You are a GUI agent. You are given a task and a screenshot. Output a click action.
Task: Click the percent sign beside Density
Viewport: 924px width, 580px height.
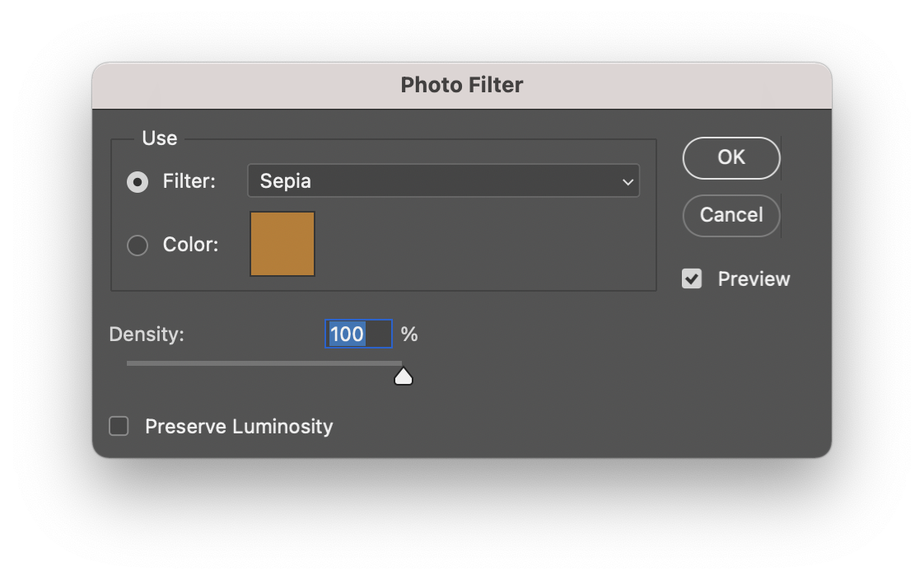click(x=409, y=334)
